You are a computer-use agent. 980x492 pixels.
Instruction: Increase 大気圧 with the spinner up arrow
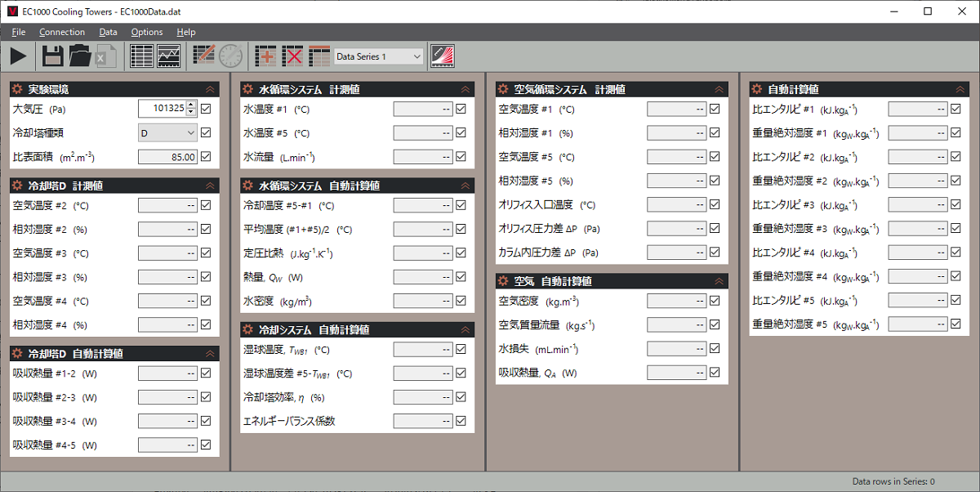[192, 105]
